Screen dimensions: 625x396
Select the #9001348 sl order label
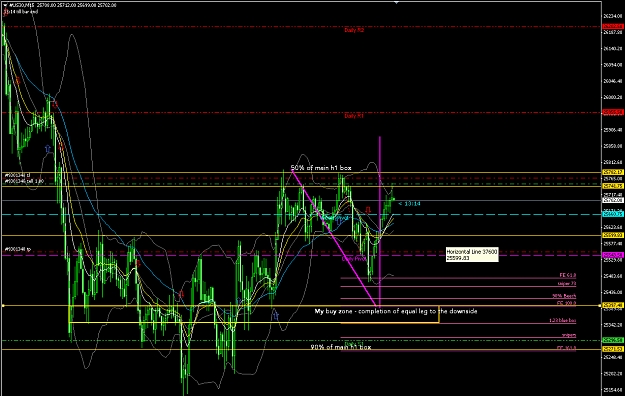(x=18, y=175)
